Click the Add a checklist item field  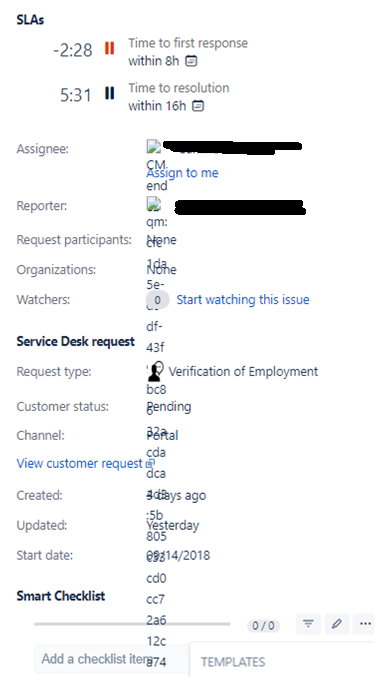[112, 659]
